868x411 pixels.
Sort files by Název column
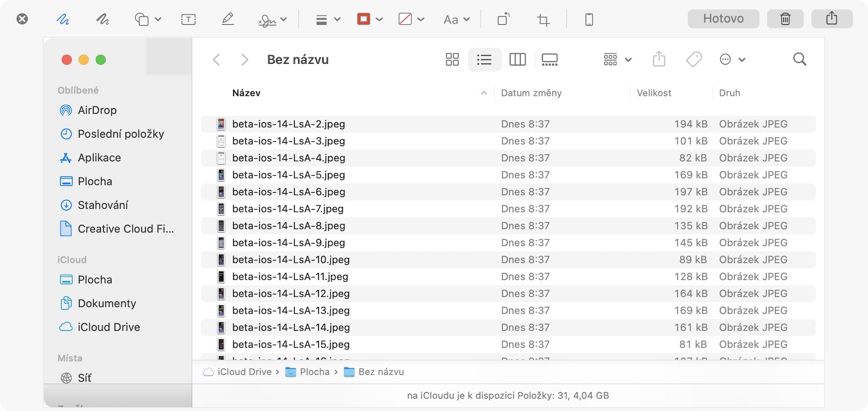point(246,93)
